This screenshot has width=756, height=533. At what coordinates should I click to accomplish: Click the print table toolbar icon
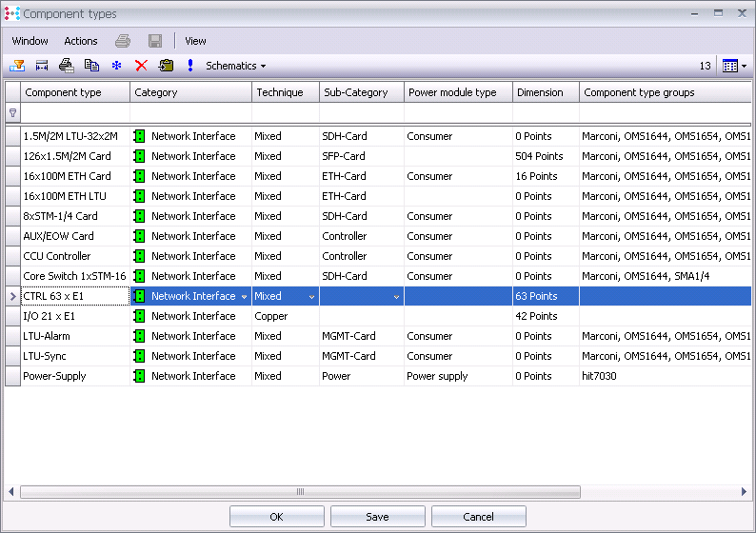click(67, 66)
